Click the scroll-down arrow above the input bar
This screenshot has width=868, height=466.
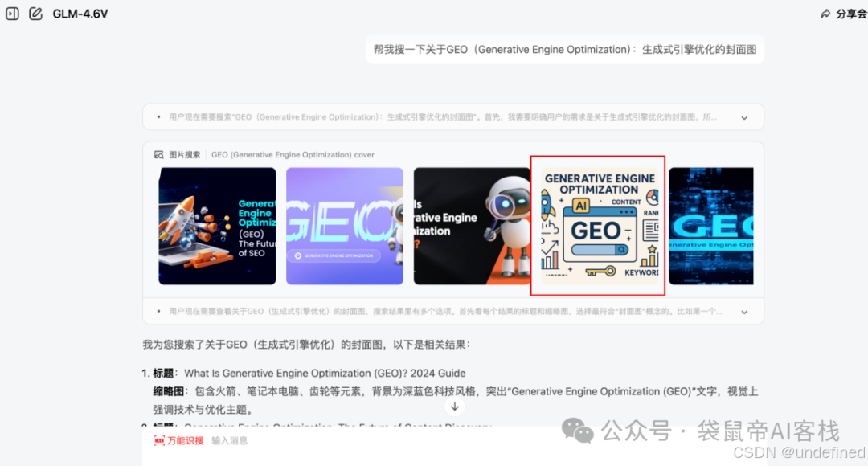click(454, 407)
